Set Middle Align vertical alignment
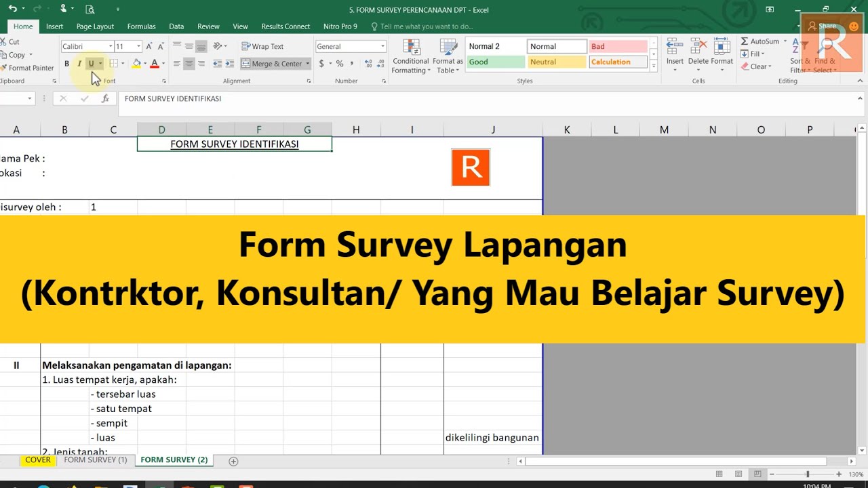 (x=189, y=46)
